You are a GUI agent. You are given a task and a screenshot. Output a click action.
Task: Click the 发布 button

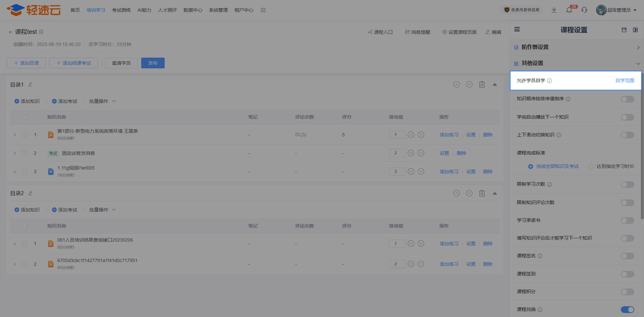click(x=153, y=63)
